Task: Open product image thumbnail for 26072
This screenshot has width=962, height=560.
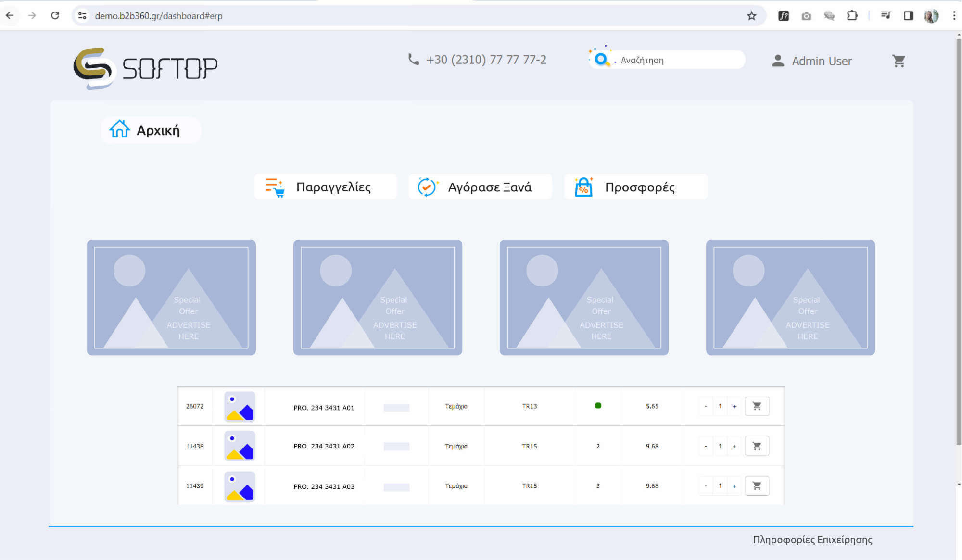Action: tap(240, 406)
